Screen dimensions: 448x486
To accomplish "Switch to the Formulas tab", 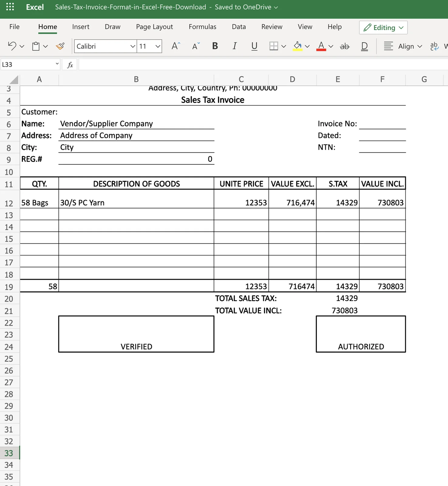I will 202,27.
